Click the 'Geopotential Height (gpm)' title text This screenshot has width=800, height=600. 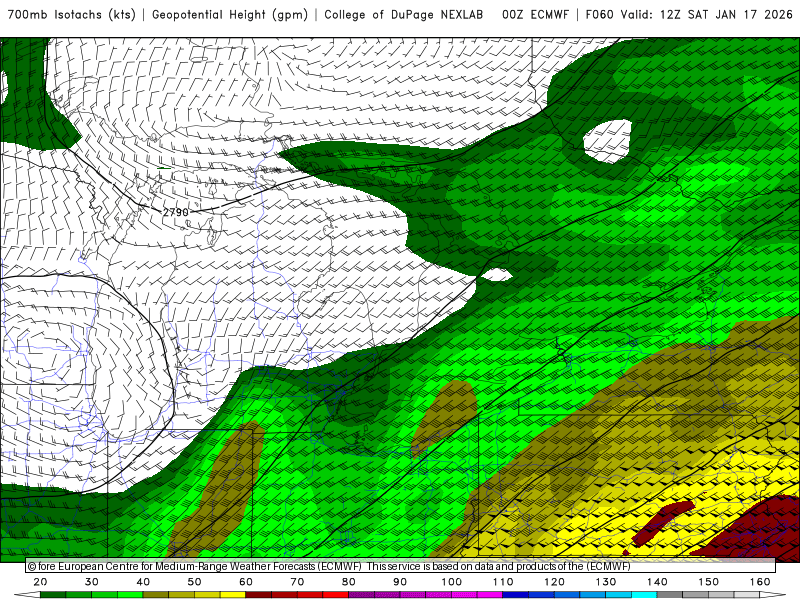pyautogui.click(x=230, y=15)
